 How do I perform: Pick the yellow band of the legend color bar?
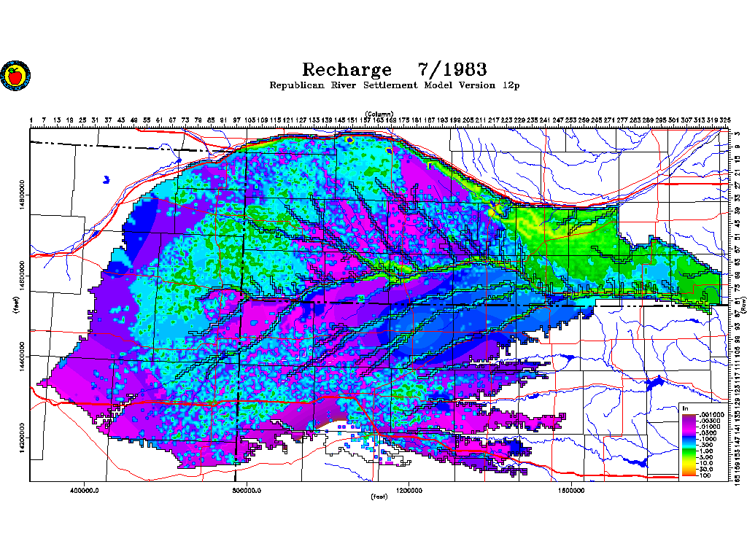689,463
